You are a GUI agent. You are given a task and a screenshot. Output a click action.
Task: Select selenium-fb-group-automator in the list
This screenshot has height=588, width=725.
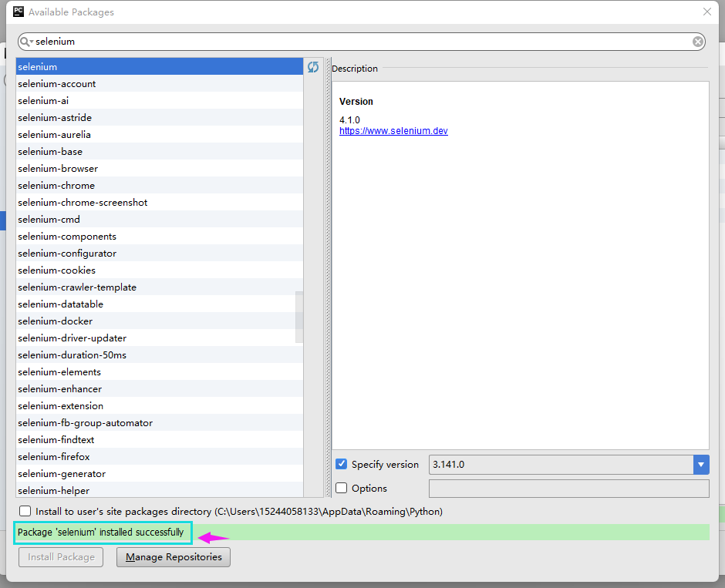[160, 422]
